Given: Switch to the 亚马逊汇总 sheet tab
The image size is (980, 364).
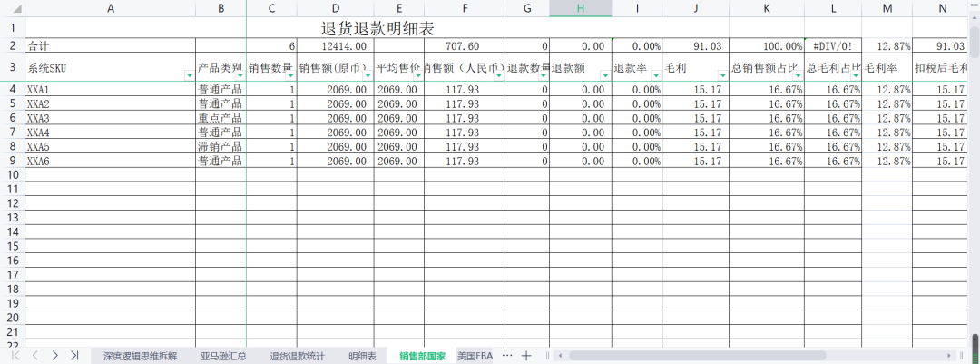Looking at the screenshot, I should tap(223, 357).
